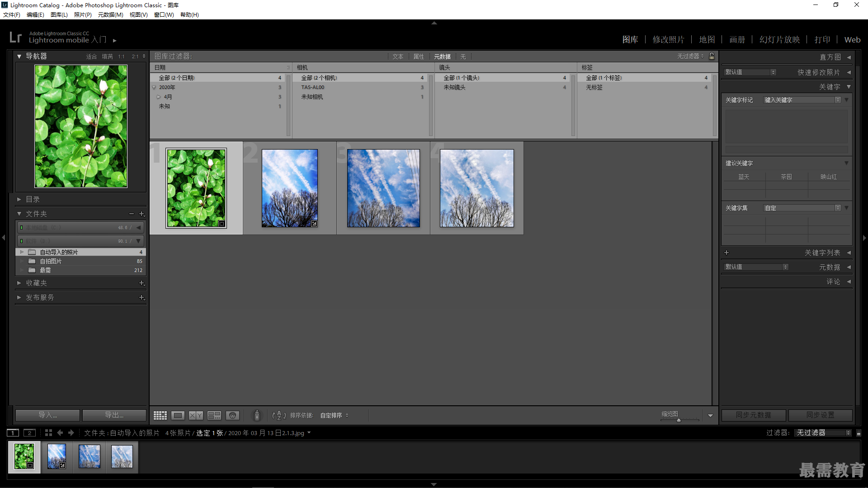Open 自定排序 sort dropdown
868x488 pixels.
coord(334,415)
